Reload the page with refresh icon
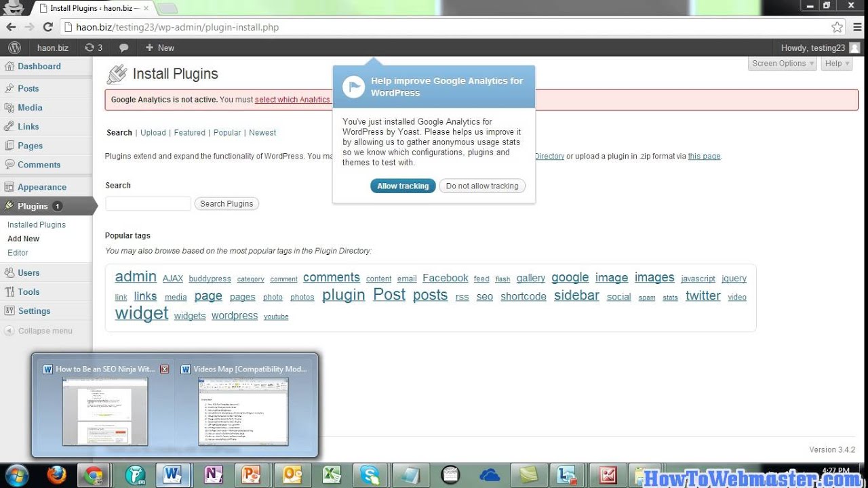 coord(47,27)
